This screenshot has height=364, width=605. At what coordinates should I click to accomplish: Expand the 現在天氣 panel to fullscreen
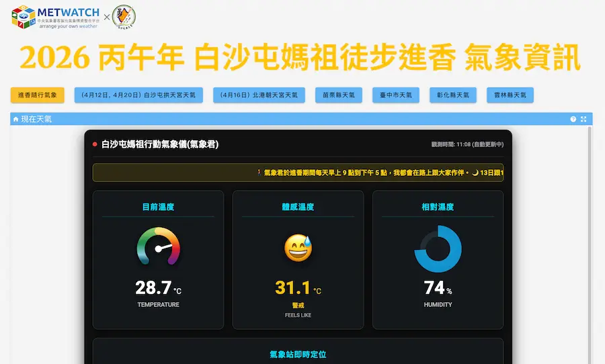tap(583, 120)
